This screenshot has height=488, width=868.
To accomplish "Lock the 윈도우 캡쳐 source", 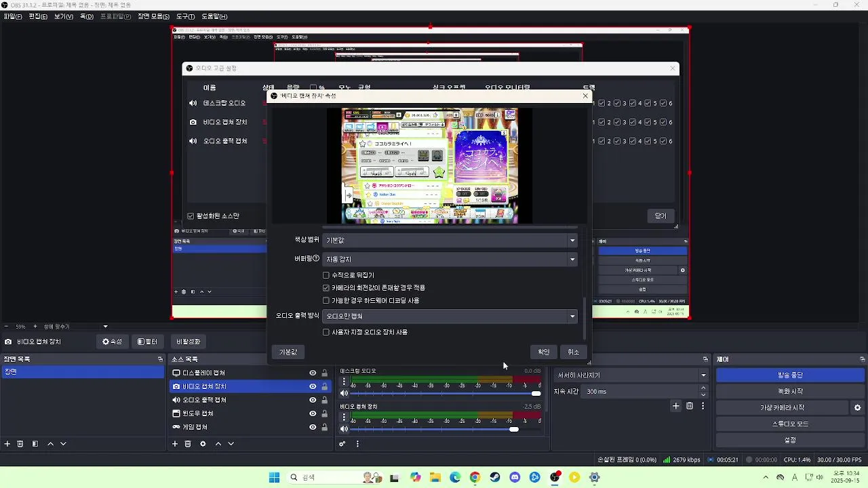I will tap(325, 413).
